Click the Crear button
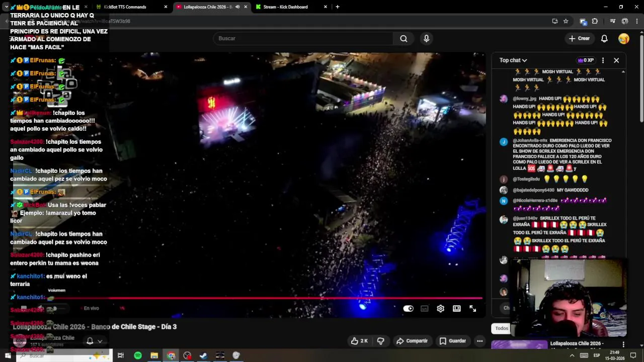644x362 pixels. pos(579,39)
